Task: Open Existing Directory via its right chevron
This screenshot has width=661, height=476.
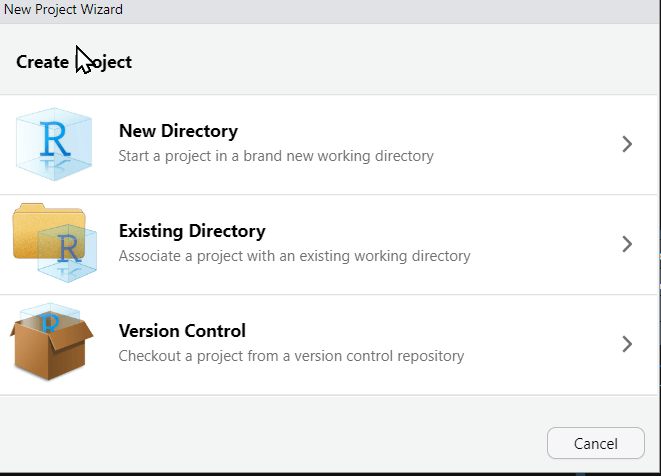Action: [627, 244]
